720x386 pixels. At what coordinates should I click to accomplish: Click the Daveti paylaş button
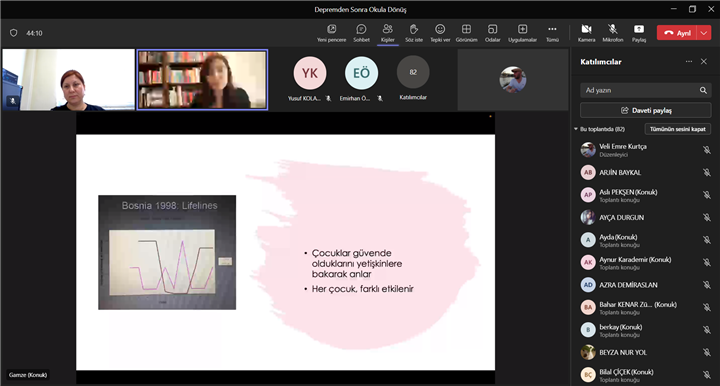coord(646,110)
